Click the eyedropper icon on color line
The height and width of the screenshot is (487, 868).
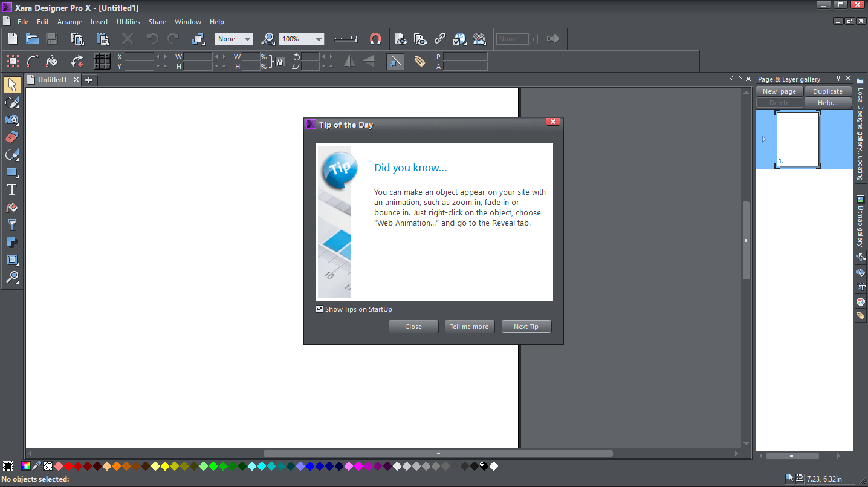coord(37,466)
